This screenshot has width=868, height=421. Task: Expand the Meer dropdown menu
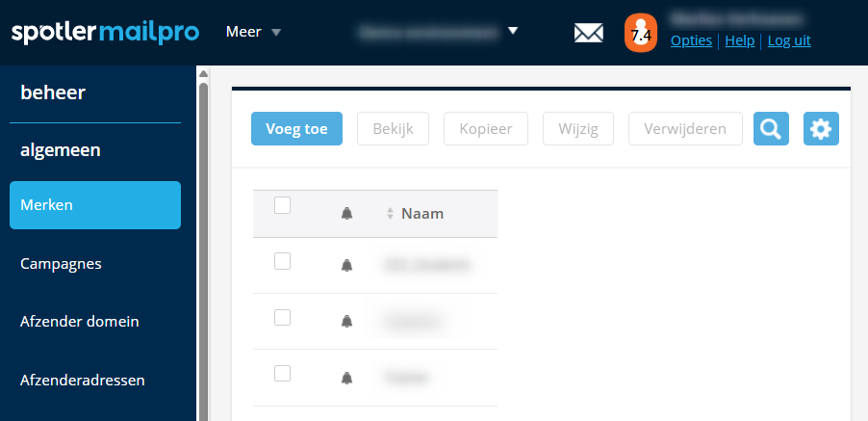(x=253, y=32)
